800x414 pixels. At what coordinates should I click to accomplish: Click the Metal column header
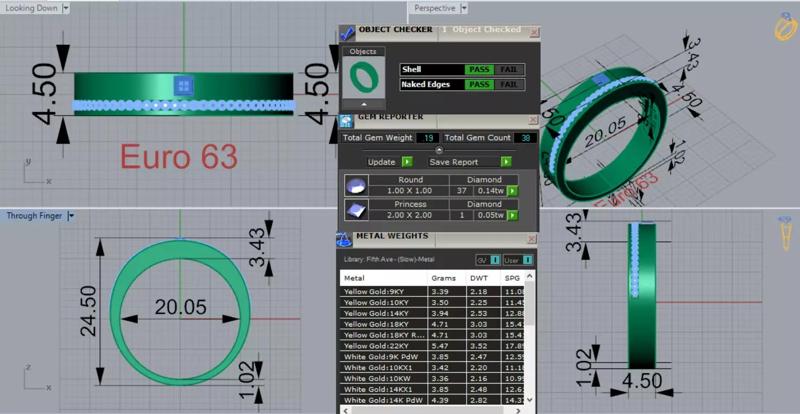383,278
